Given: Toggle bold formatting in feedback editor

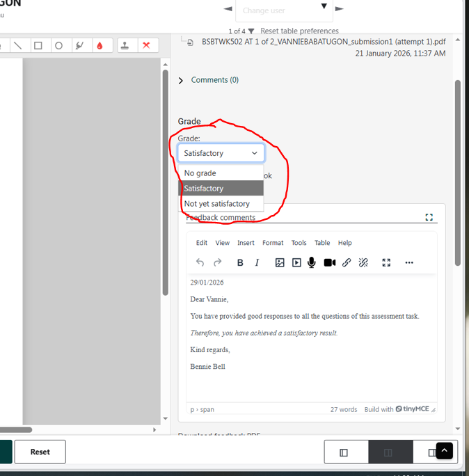Looking at the screenshot, I should 240,262.
